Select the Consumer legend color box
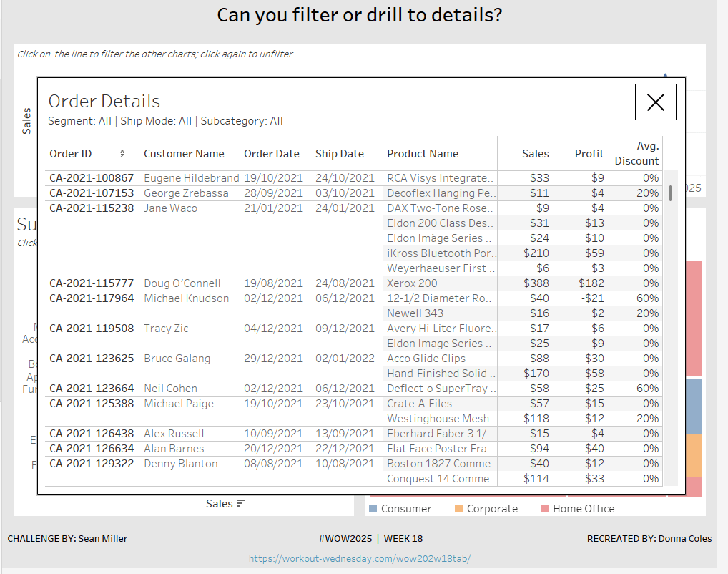This screenshot has width=728, height=574. [x=373, y=509]
